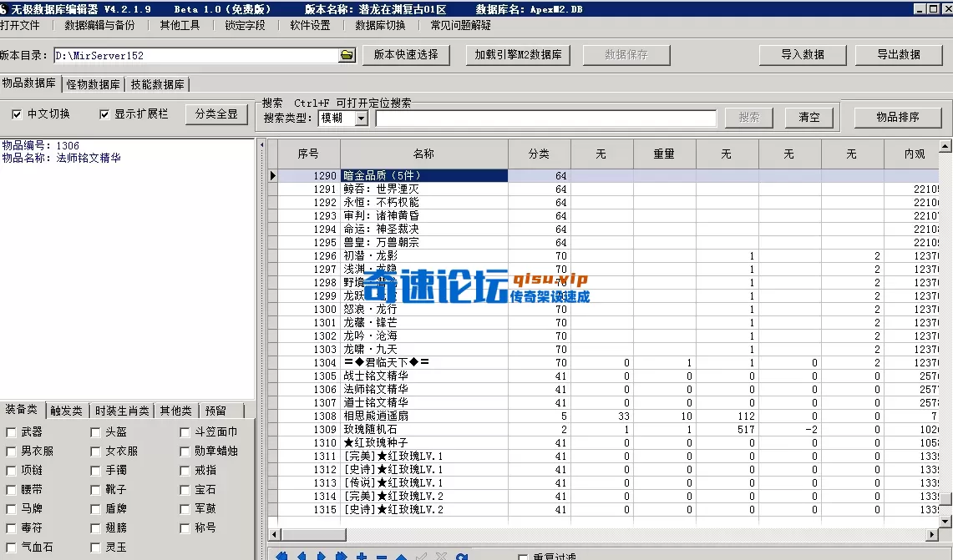Go to previous record navigator arrow
This screenshot has width=953, height=560.
(x=302, y=556)
